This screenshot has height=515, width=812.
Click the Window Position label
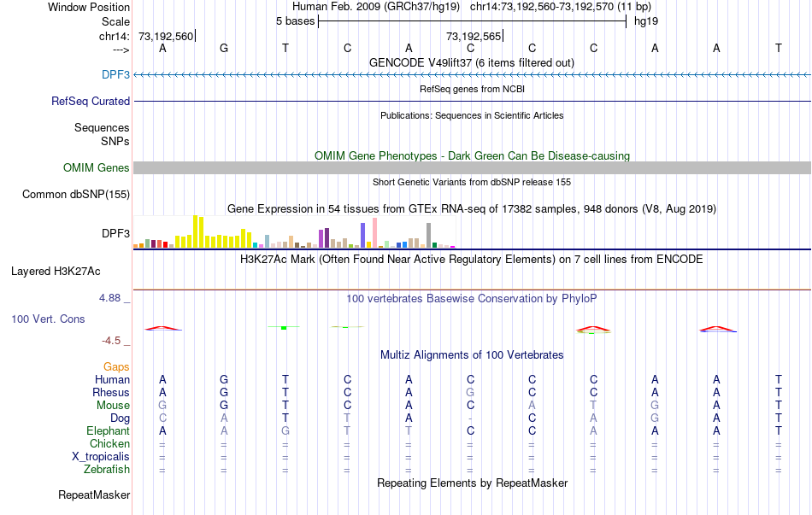click(x=89, y=7)
